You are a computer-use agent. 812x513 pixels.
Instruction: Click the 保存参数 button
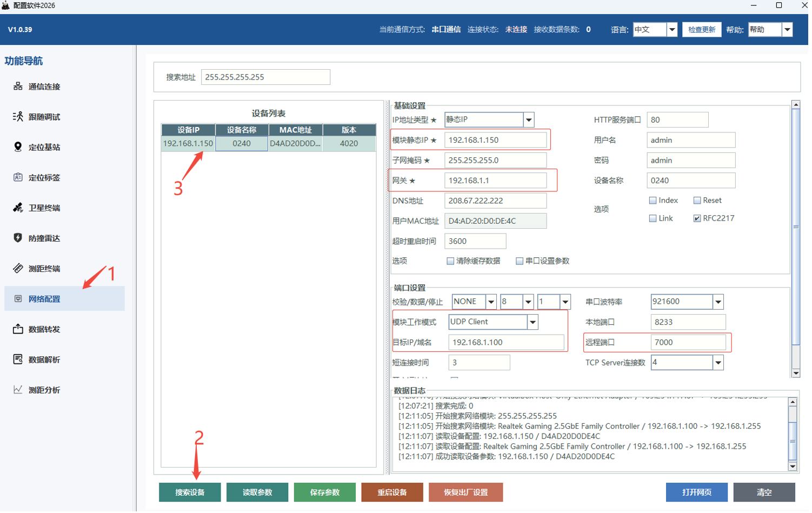(x=325, y=492)
